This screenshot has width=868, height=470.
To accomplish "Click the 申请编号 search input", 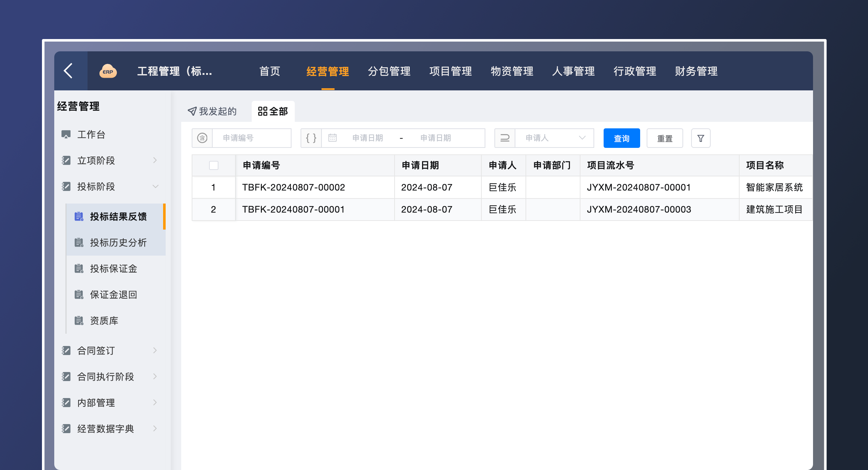I will 252,138.
